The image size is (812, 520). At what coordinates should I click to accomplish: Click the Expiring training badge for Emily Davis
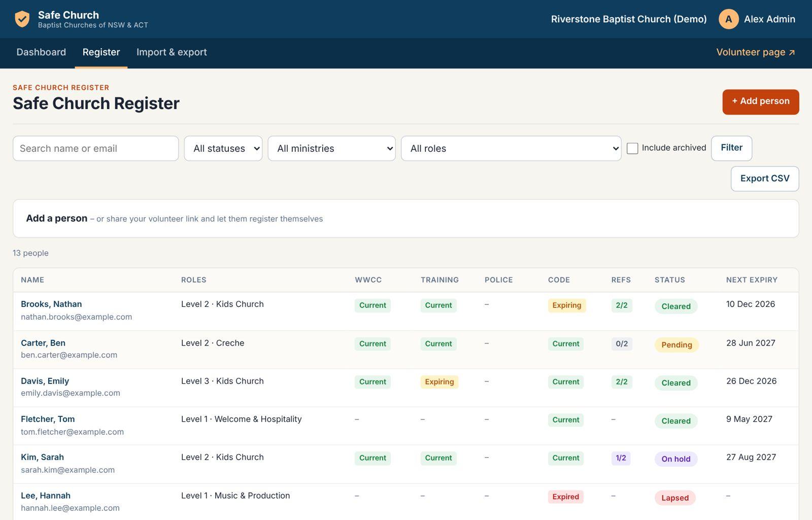[x=439, y=382]
